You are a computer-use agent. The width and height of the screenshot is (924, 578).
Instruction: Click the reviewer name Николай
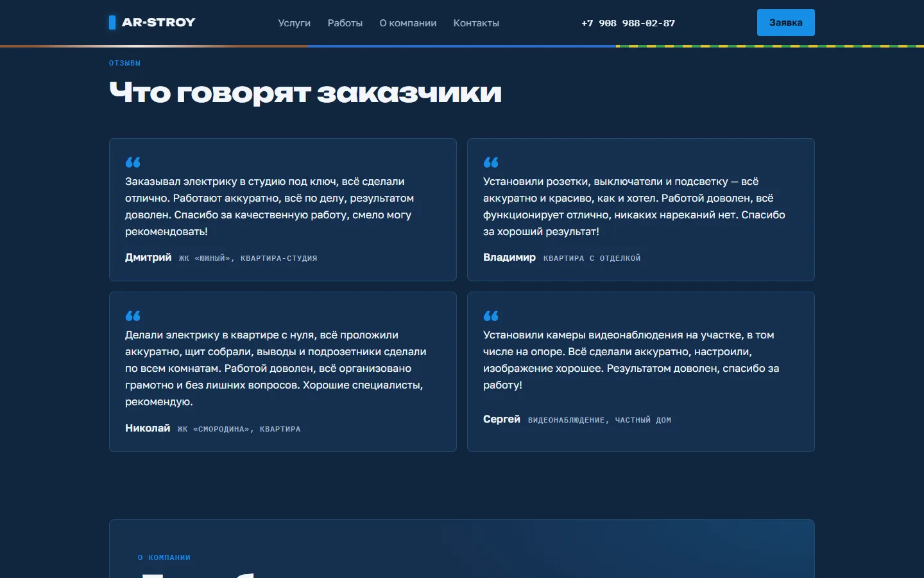click(148, 428)
